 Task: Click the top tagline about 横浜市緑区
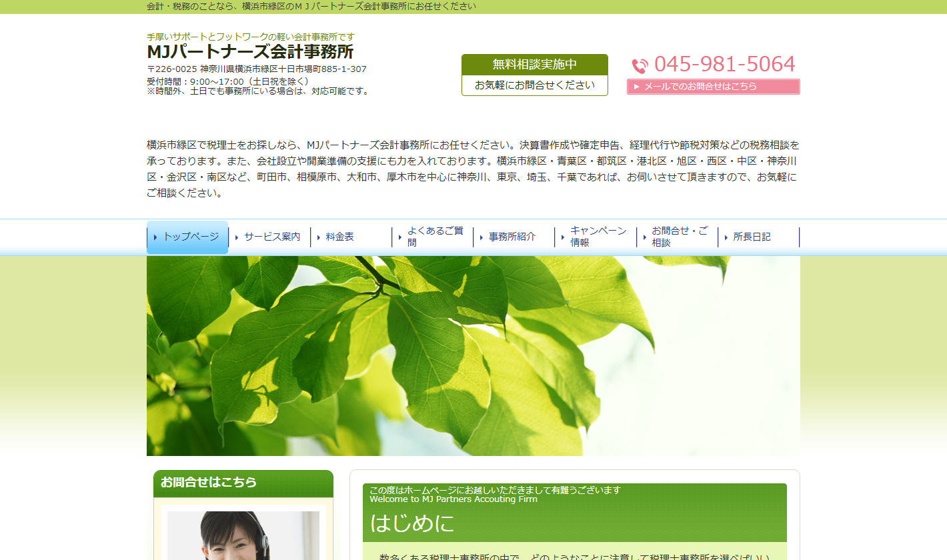311,7
